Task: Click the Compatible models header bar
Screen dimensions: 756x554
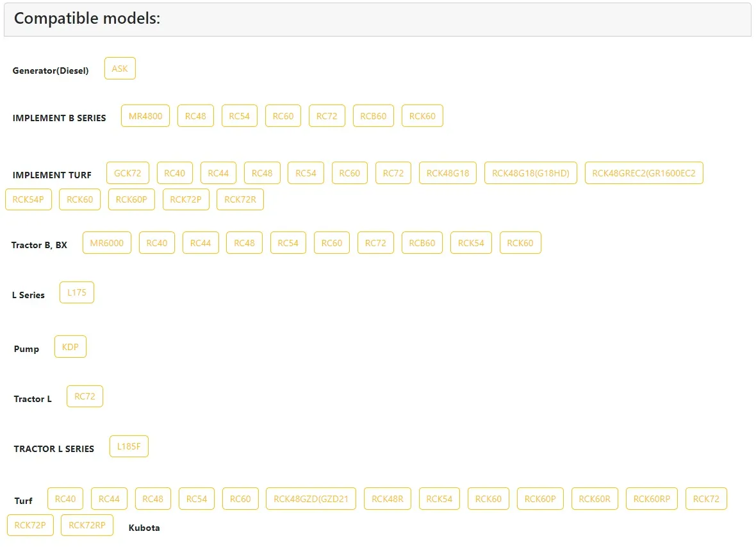Action: 377,19
